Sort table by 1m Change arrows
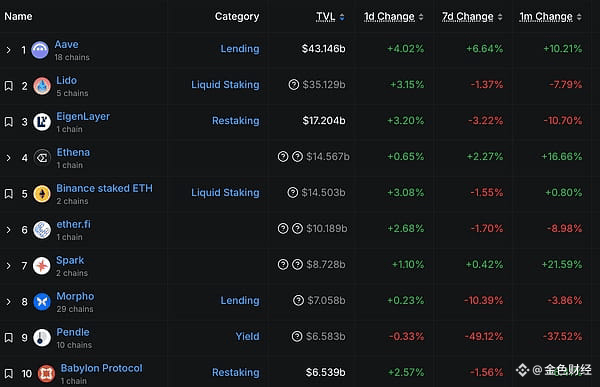This screenshot has height=387, width=600. coord(579,17)
